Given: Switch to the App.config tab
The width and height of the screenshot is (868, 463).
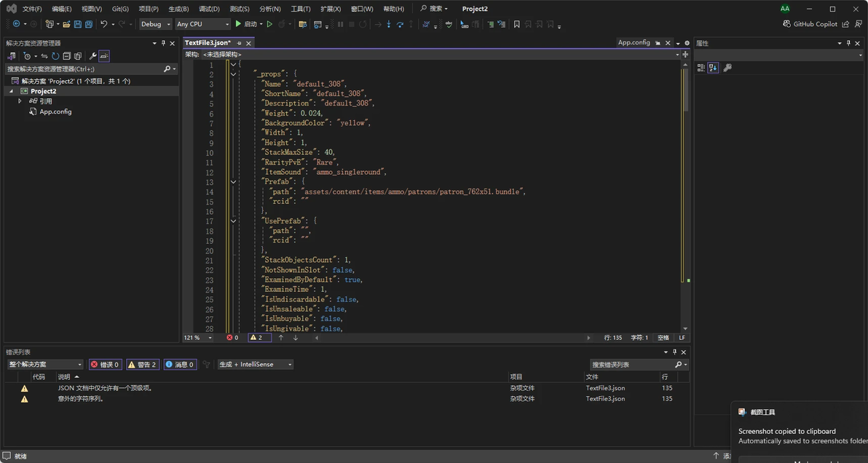Looking at the screenshot, I should (x=634, y=42).
